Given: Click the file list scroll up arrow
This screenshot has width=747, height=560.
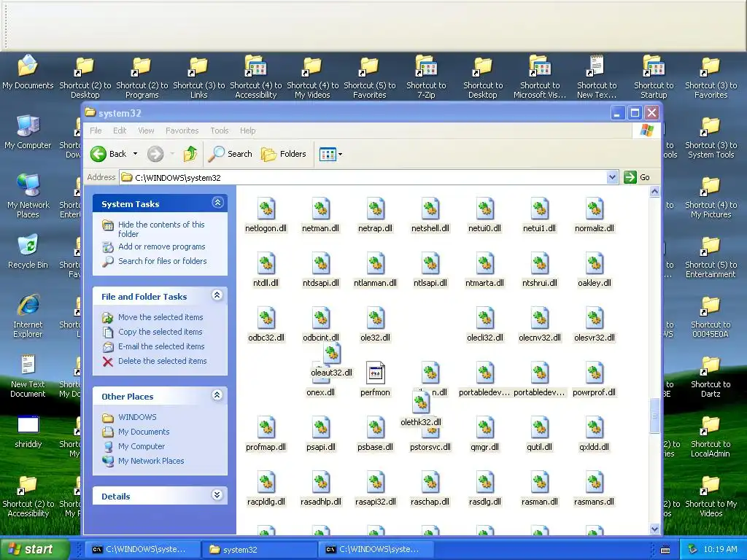Looking at the screenshot, I should click(x=654, y=192).
